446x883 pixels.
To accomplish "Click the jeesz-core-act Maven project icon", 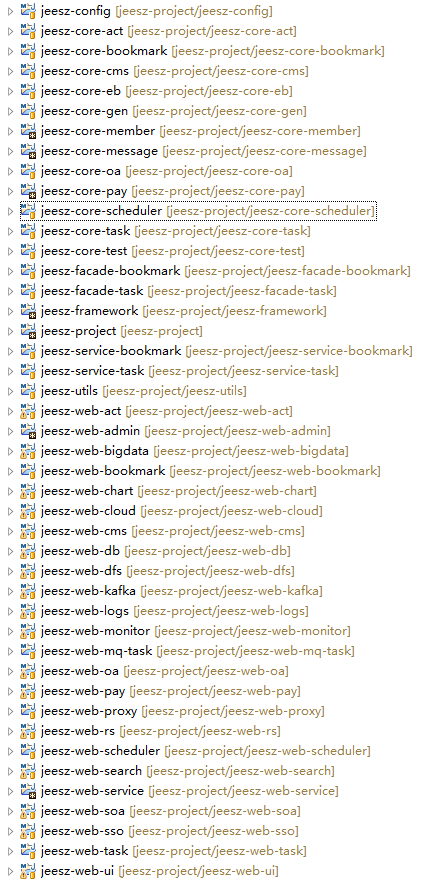I will pyautogui.click(x=28, y=31).
